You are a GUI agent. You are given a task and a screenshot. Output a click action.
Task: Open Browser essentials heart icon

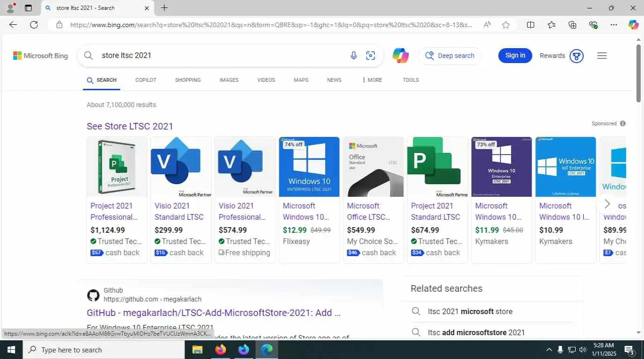(593, 25)
